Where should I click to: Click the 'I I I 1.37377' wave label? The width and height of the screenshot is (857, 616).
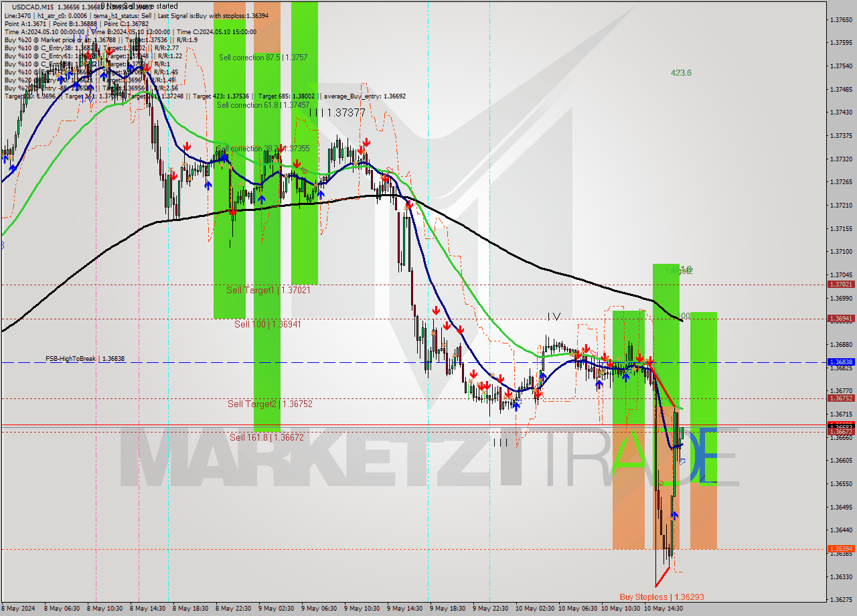pyautogui.click(x=337, y=112)
